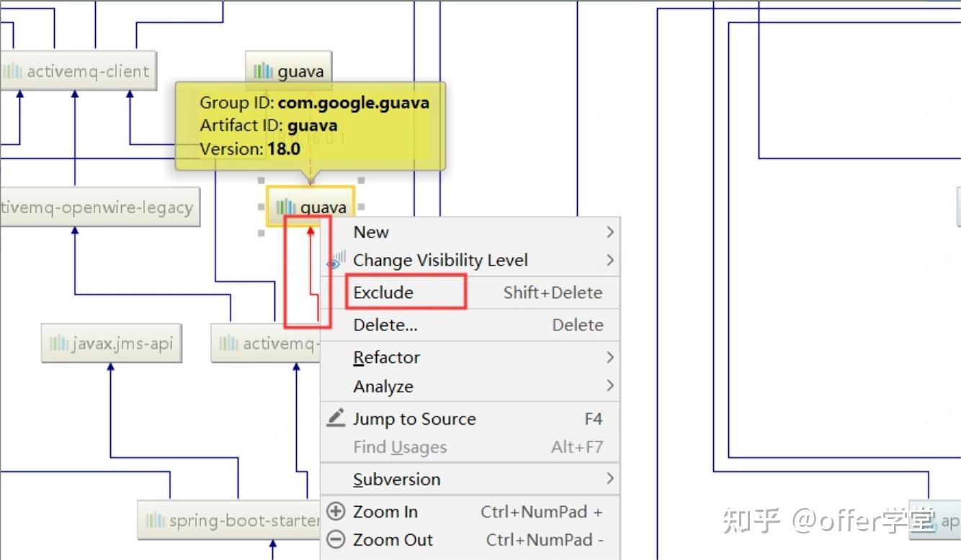
Task: Click the Zoom In plus icon
Action: coord(336,511)
